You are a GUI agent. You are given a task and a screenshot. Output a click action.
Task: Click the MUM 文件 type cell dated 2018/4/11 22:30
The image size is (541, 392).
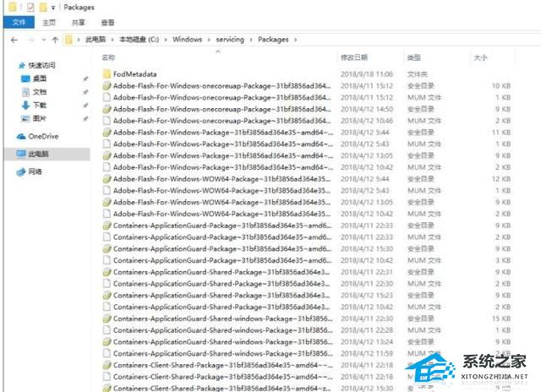click(424, 284)
